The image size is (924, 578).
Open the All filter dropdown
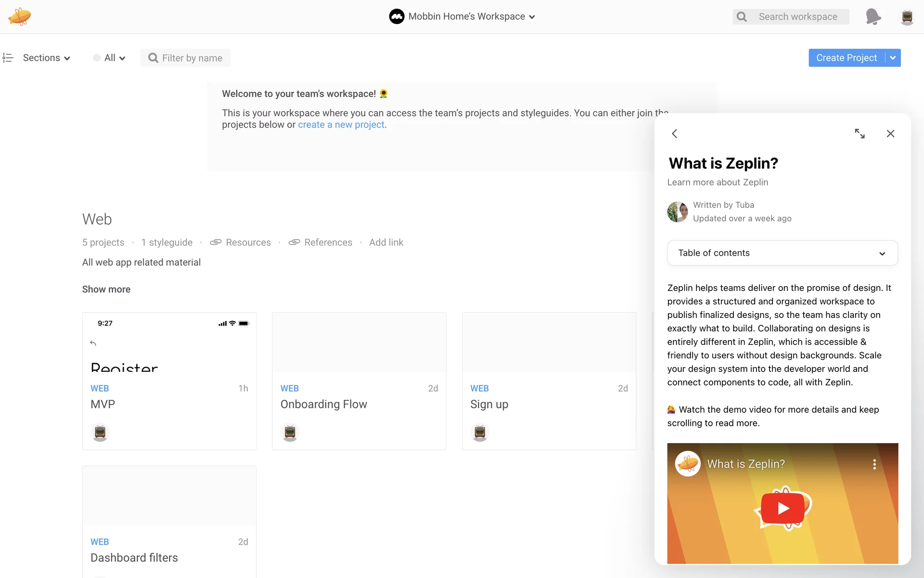[110, 58]
